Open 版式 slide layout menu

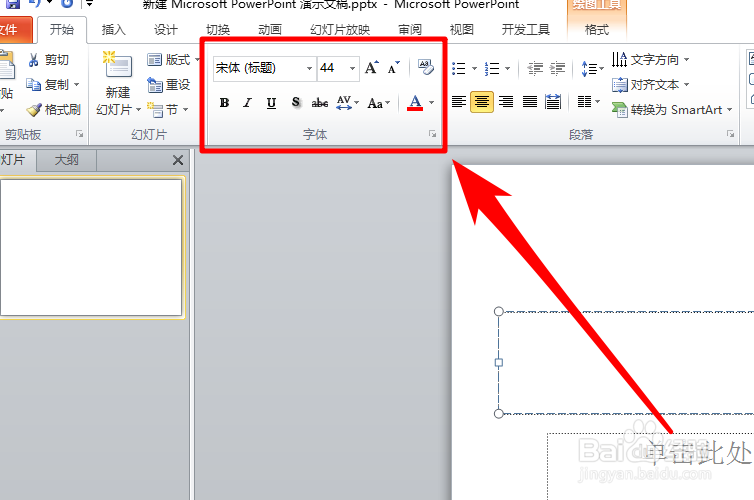(x=174, y=60)
